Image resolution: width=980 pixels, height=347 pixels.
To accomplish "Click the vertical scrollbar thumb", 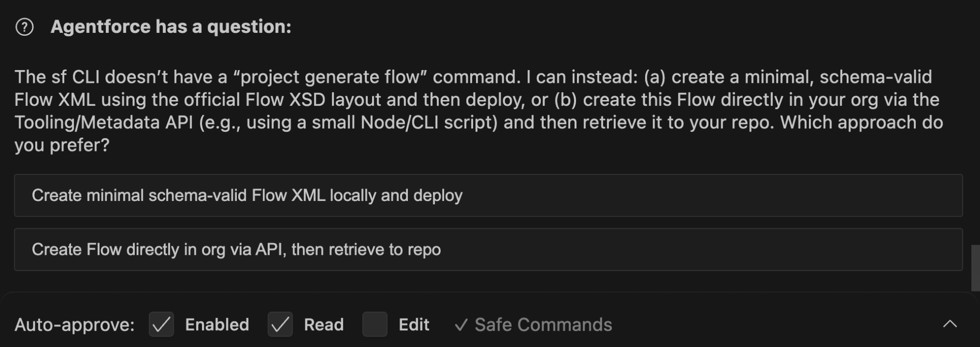I will point(975,268).
